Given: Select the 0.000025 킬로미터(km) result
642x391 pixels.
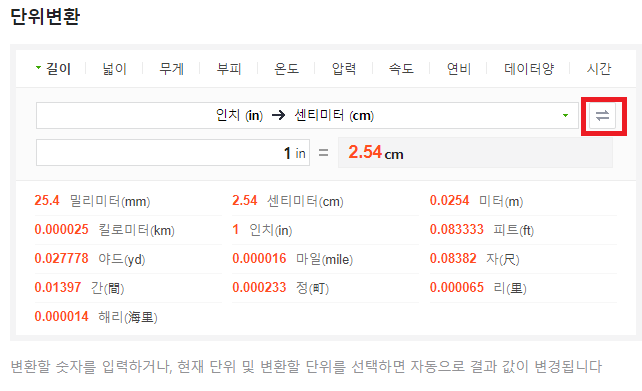Looking at the screenshot, I should pyautogui.click(x=105, y=230).
